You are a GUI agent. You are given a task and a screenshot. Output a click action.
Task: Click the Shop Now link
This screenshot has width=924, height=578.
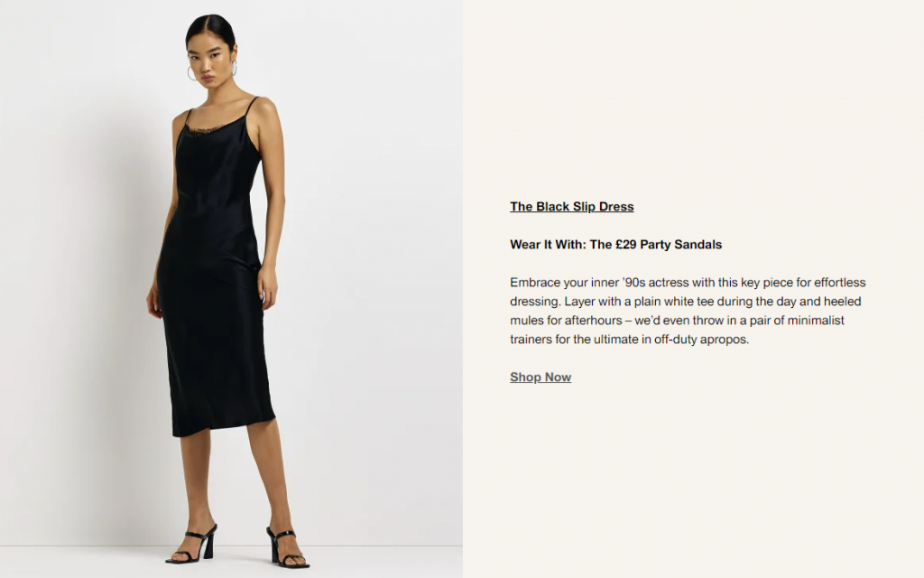541,377
